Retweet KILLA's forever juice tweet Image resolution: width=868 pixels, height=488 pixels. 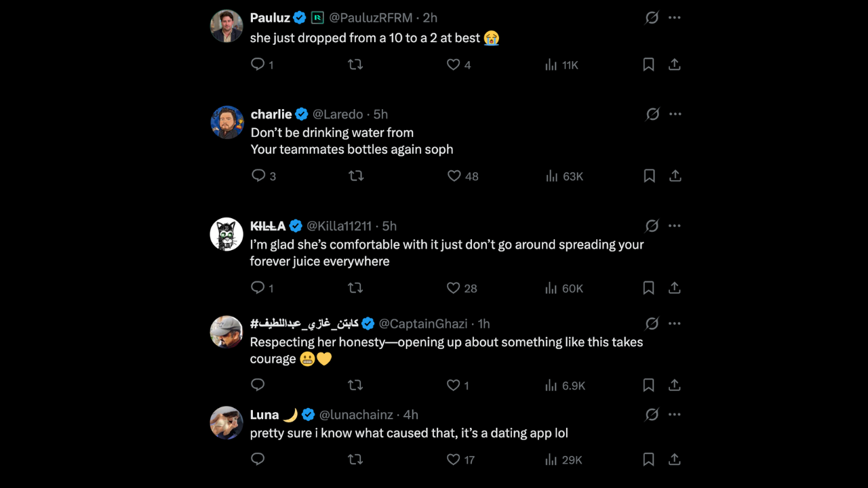point(355,288)
